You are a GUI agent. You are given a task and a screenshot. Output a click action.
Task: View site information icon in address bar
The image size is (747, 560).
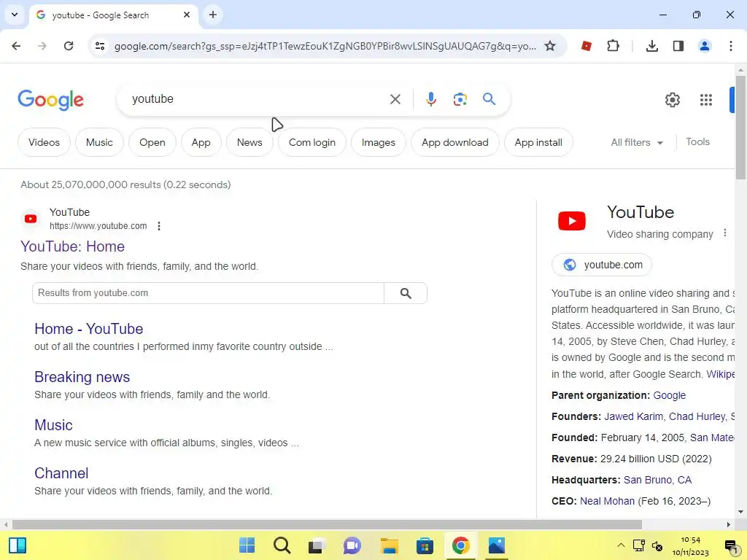(x=100, y=46)
